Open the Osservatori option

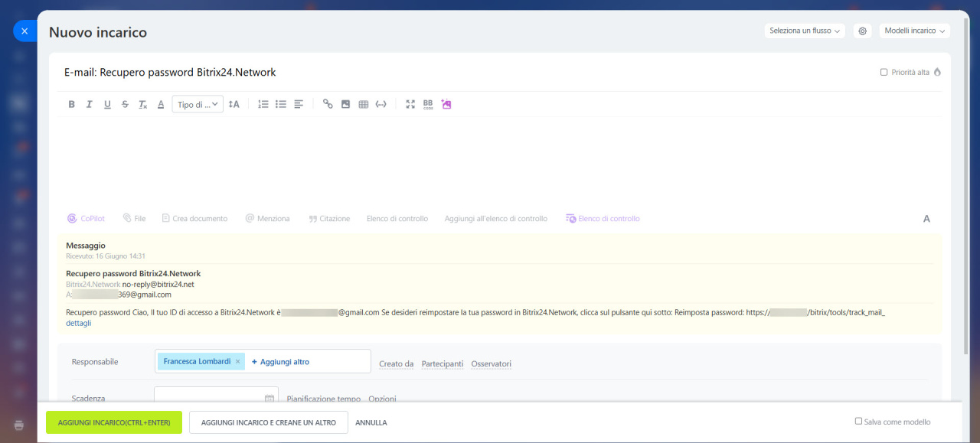click(492, 363)
